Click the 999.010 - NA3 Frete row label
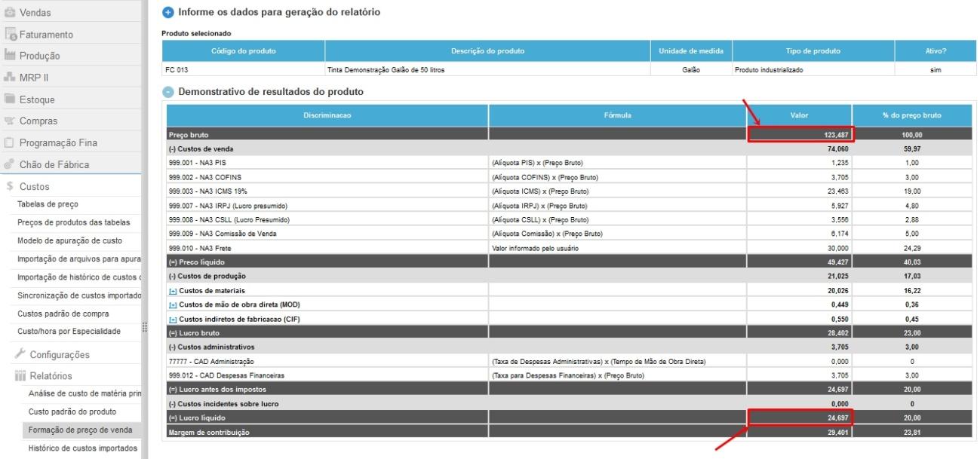This screenshot has height=459, width=980. [x=198, y=247]
